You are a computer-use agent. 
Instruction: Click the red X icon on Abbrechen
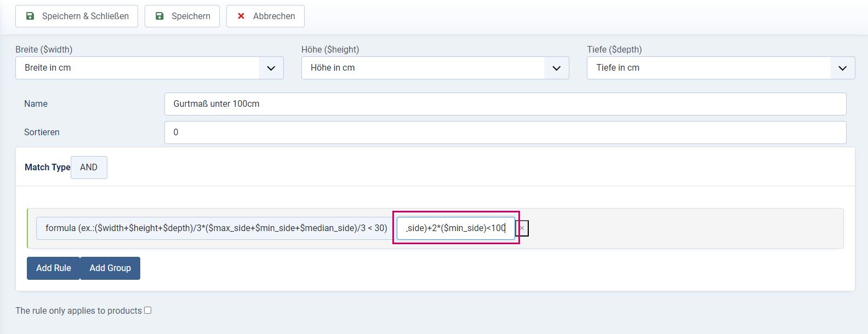241,16
